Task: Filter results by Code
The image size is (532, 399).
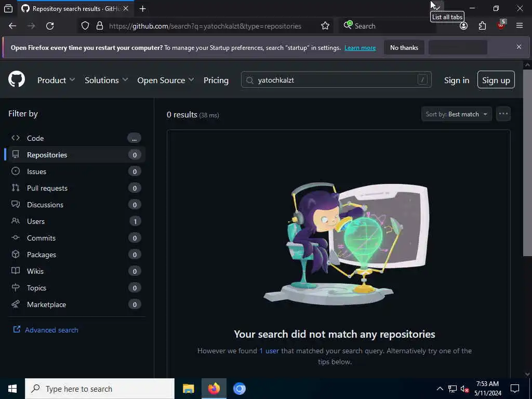Action: (75, 138)
